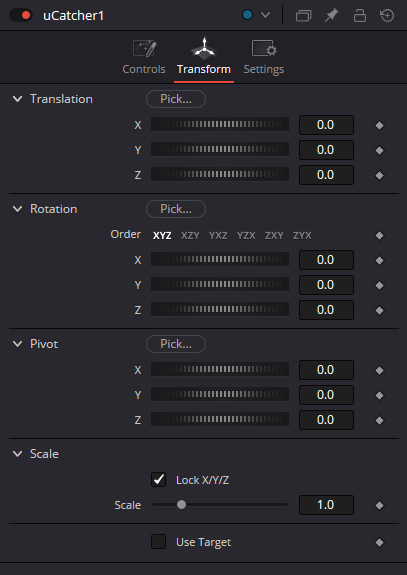Image resolution: width=407 pixels, height=575 pixels.
Task: Add keyframe to Translation Y
Action: [380, 150]
